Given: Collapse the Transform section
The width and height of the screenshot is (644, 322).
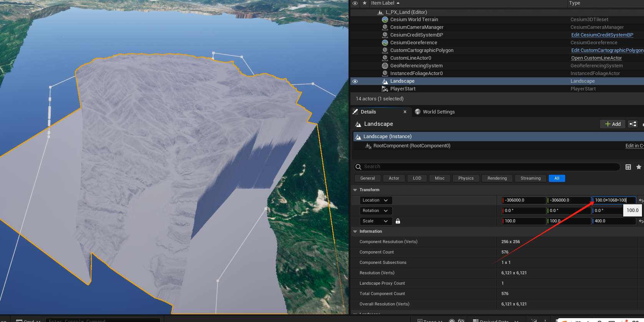Looking at the screenshot, I should [x=355, y=190].
